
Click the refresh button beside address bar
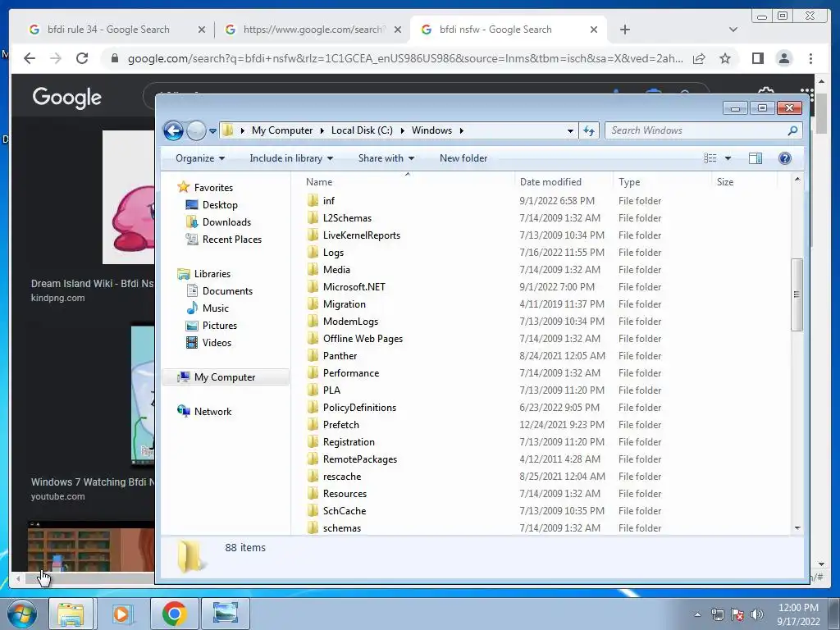[589, 130]
